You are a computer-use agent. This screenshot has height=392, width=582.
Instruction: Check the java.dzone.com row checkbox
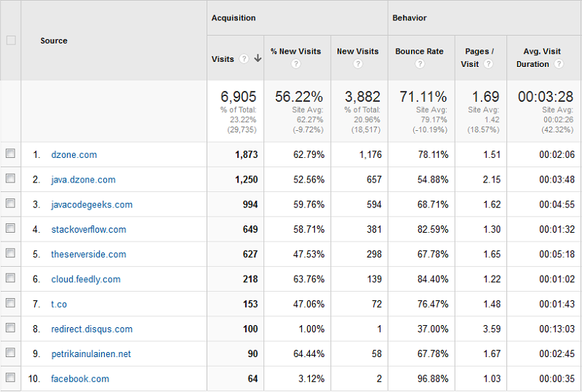tap(10, 178)
